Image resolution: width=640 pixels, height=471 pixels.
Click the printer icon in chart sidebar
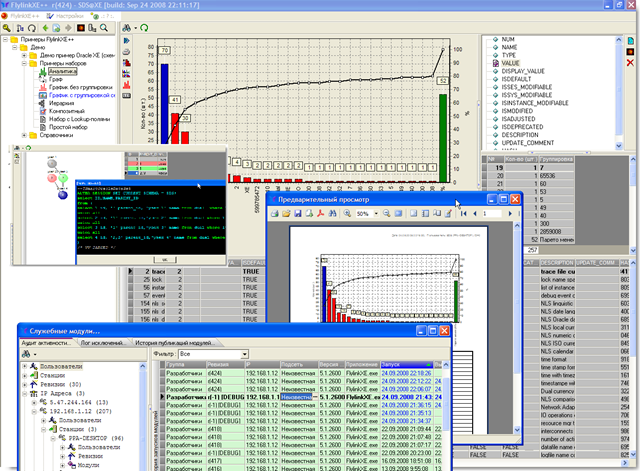(x=127, y=52)
